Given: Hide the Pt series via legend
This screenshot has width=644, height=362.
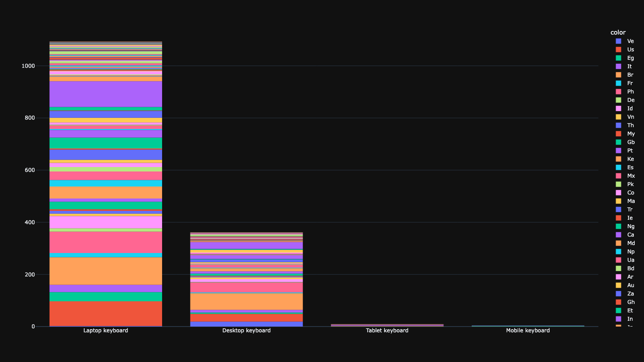Looking at the screenshot, I should point(625,151).
